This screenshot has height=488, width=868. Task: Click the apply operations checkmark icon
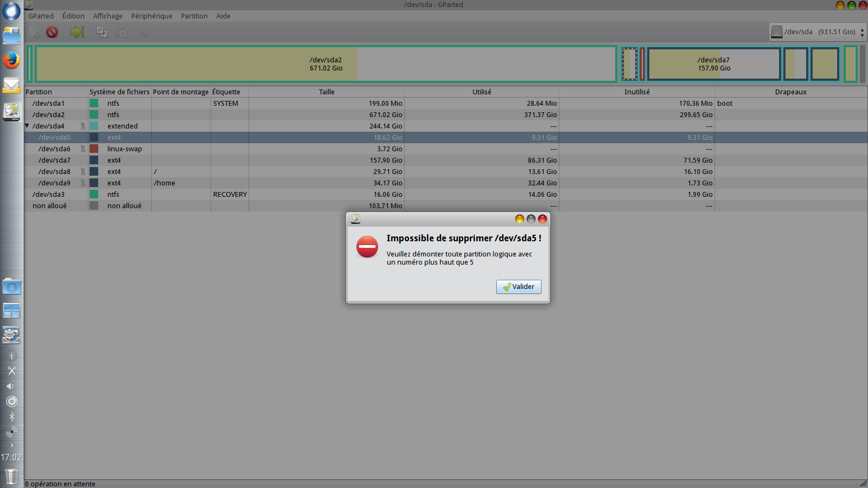click(145, 33)
